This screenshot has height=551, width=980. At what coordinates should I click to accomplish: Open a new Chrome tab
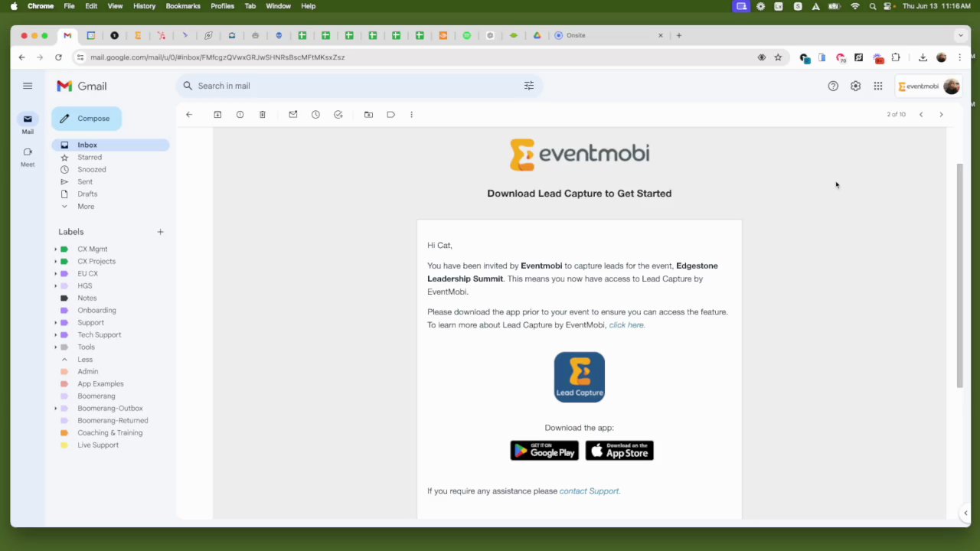click(x=678, y=35)
